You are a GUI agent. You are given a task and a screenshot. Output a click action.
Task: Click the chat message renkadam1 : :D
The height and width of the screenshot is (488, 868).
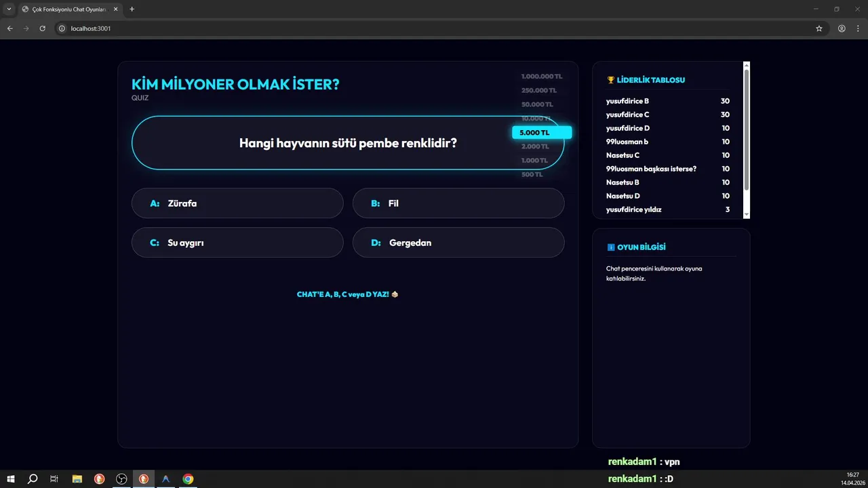pos(640,479)
